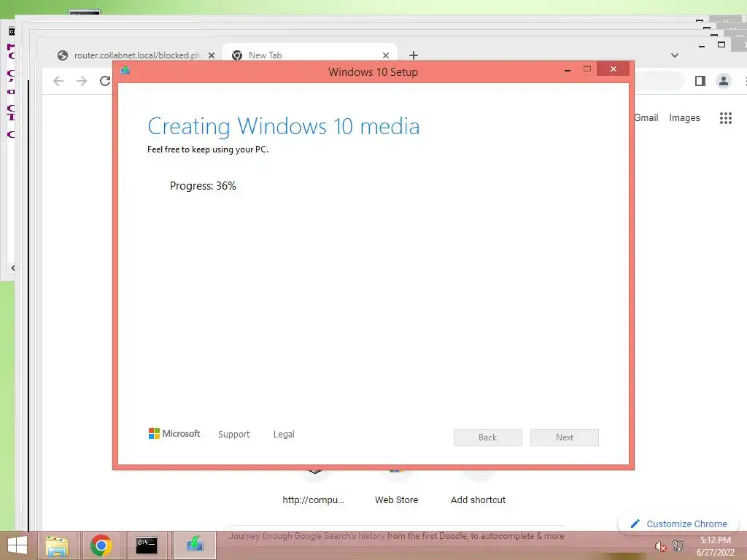Open Chrome profile avatar icon
The width and height of the screenshot is (747, 560).
[x=723, y=81]
